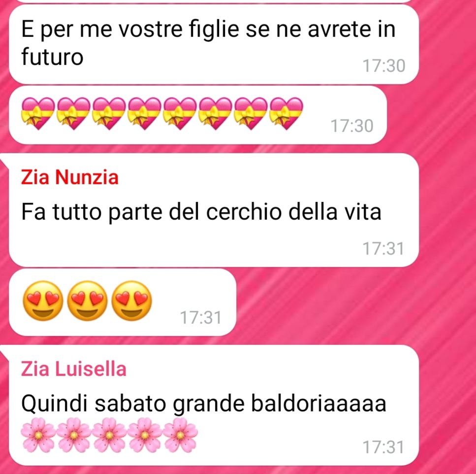Image resolution: width=476 pixels, height=474 pixels.
Task: Tap the middle heart-eyes smiley emoji
Action: click(x=88, y=301)
